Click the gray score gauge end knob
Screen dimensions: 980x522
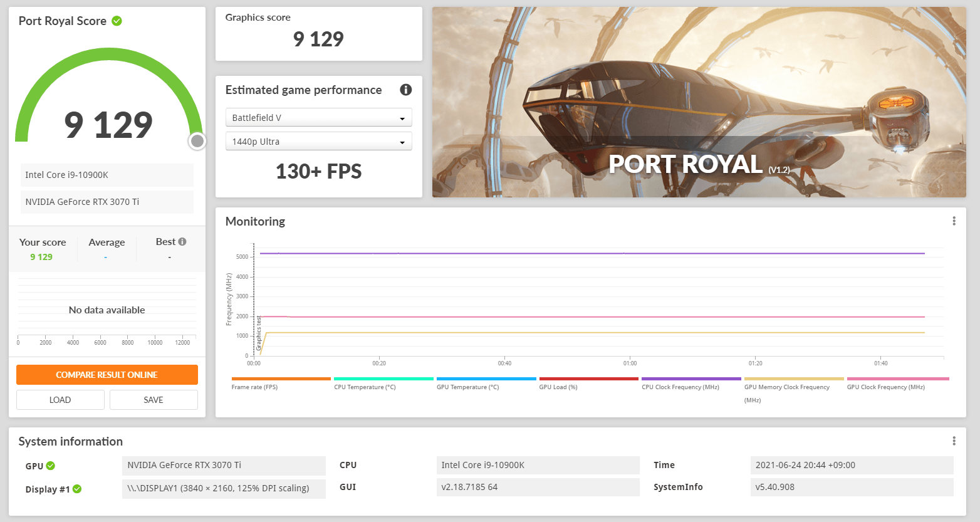(197, 141)
